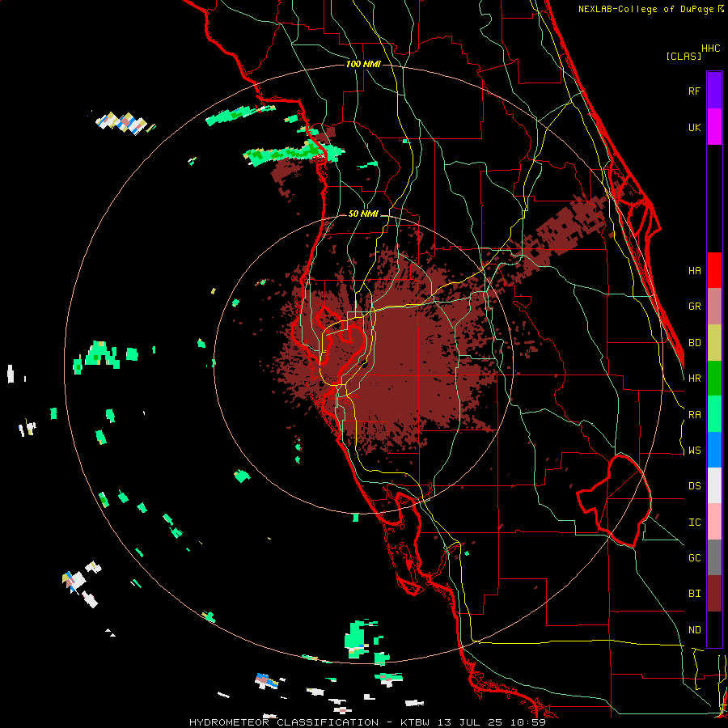Click the 'DS' legend label
728x728 pixels.
coord(694,486)
